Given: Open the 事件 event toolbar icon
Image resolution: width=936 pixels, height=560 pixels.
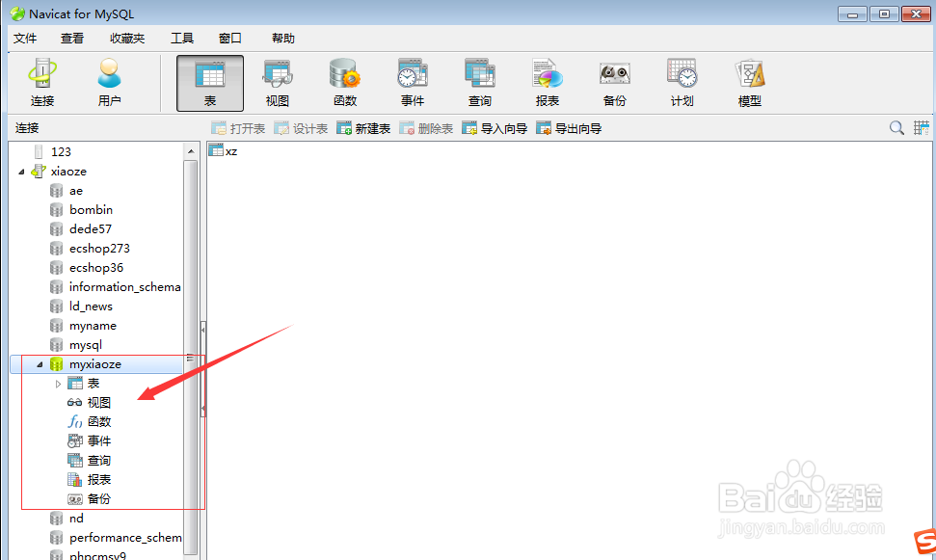Looking at the screenshot, I should (413, 83).
